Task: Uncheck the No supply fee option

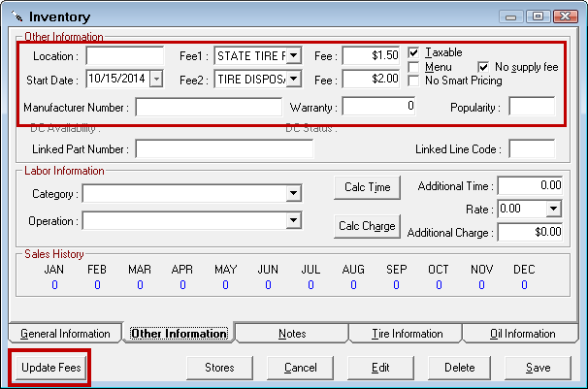Action: [x=484, y=67]
